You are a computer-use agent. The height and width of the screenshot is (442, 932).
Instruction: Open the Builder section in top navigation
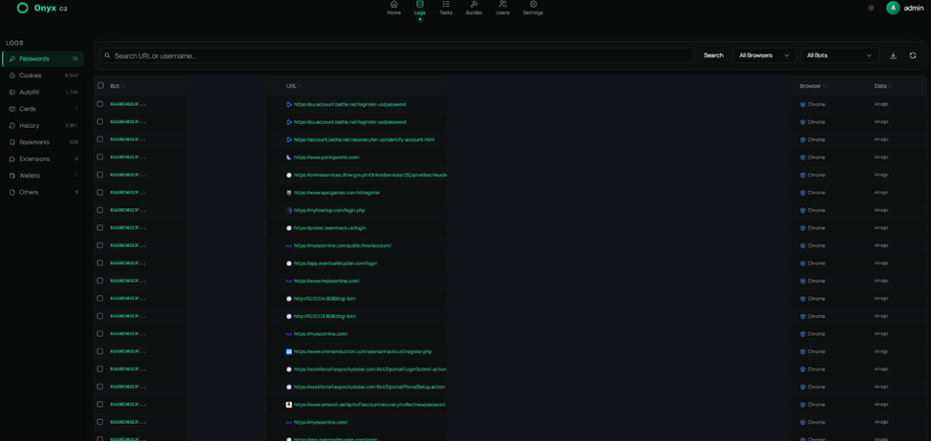pyautogui.click(x=474, y=8)
